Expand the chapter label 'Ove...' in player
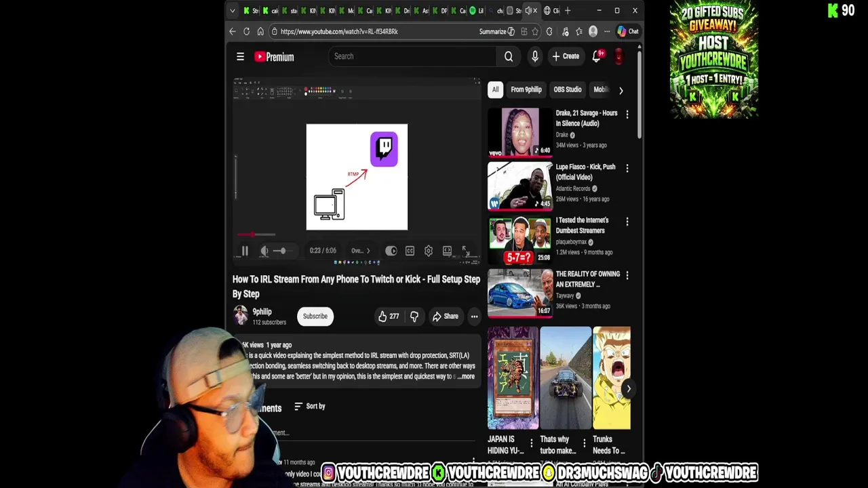This screenshot has height=488, width=868. click(x=360, y=251)
